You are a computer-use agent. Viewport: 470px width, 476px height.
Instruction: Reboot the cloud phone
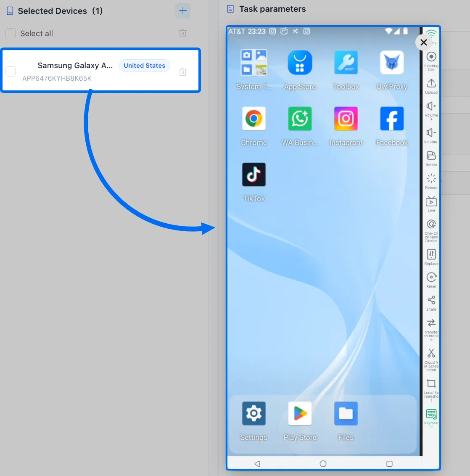pos(431,182)
